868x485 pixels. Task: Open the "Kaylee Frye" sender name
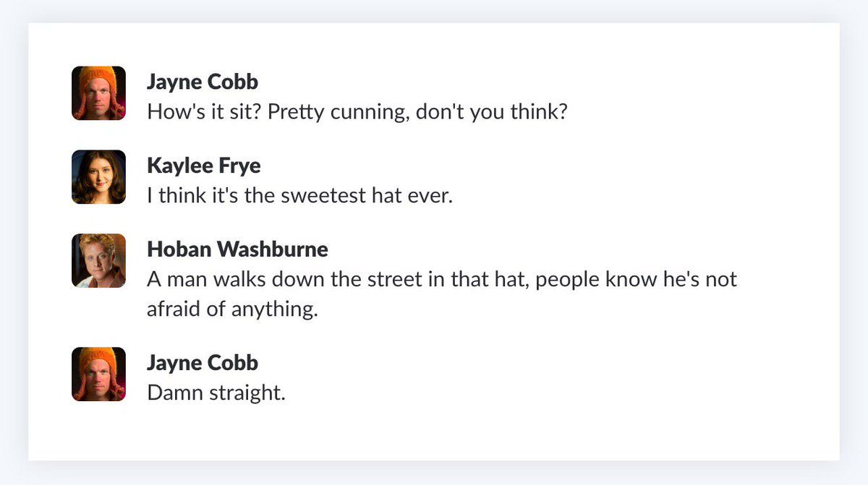[x=203, y=166]
